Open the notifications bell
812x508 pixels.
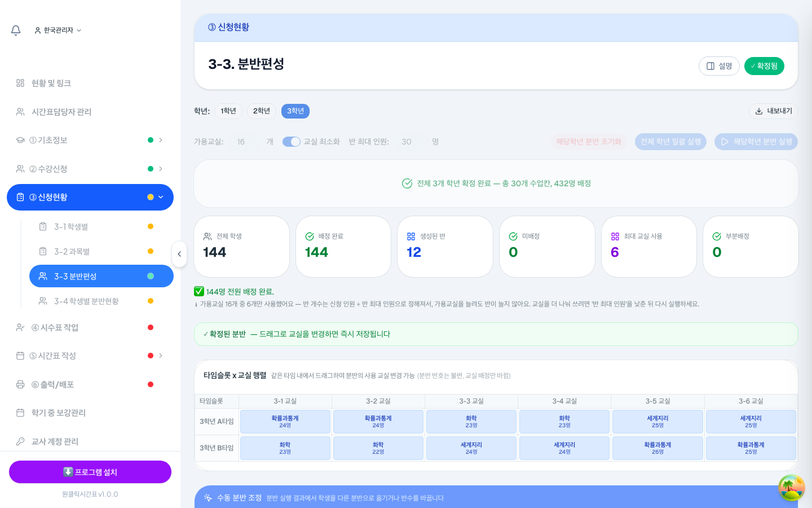[x=16, y=30]
